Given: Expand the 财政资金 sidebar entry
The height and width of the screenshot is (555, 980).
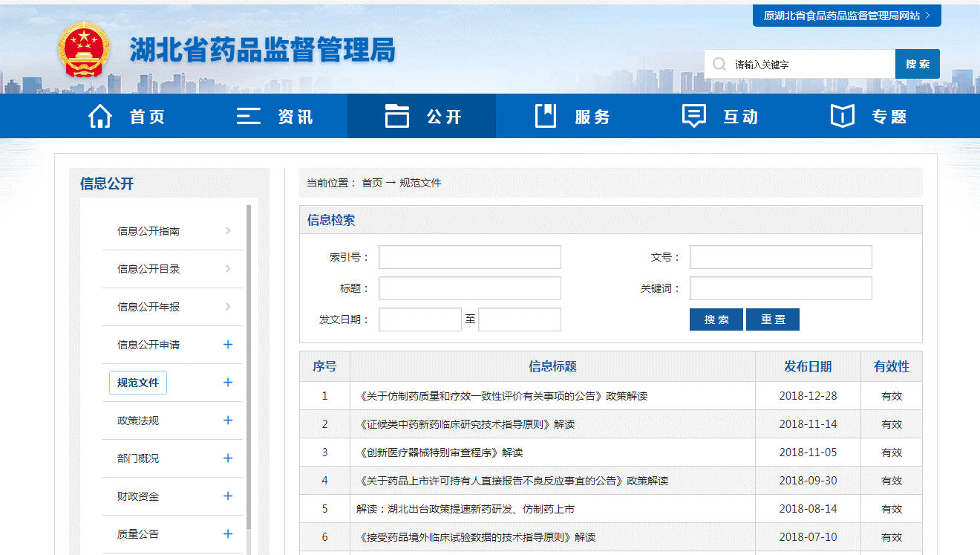Looking at the screenshot, I should click(228, 496).
